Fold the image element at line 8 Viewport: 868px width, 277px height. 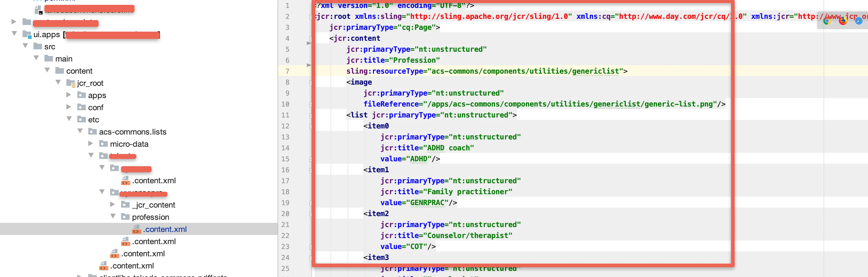(x=311, y=82)
